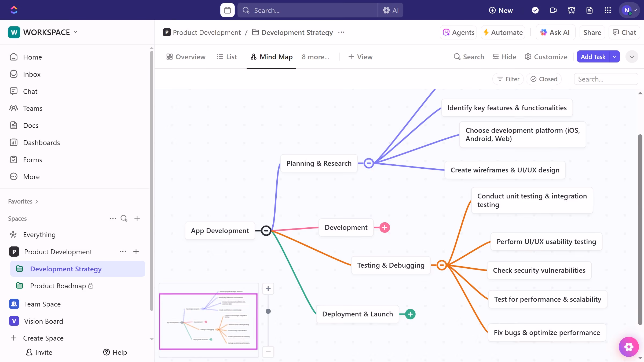Open Spaces ellipsis options

click(x=113, y=219)
